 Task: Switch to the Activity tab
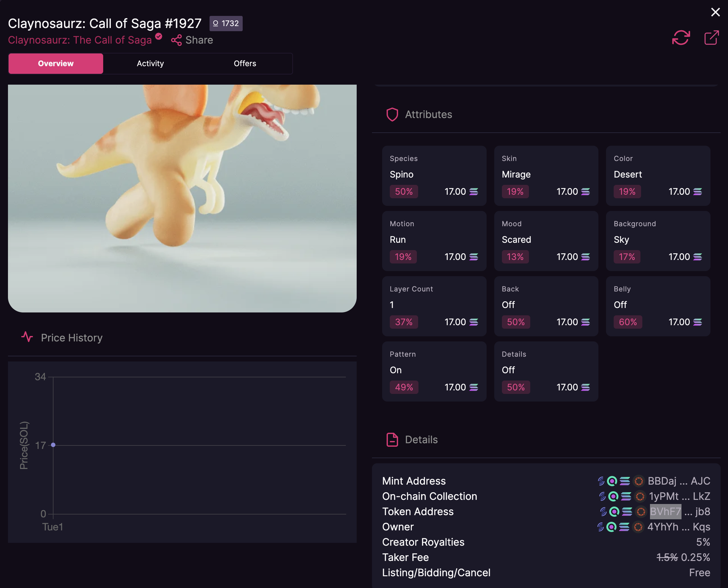pyautogui.click(x=150, y=64)
